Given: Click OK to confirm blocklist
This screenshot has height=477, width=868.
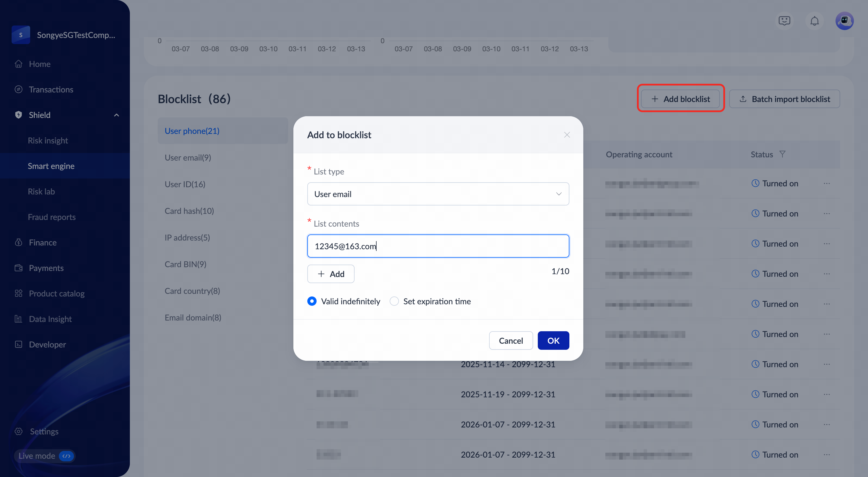Looking at the screenshot, I should pyautogui.click(x=553, y=340).
